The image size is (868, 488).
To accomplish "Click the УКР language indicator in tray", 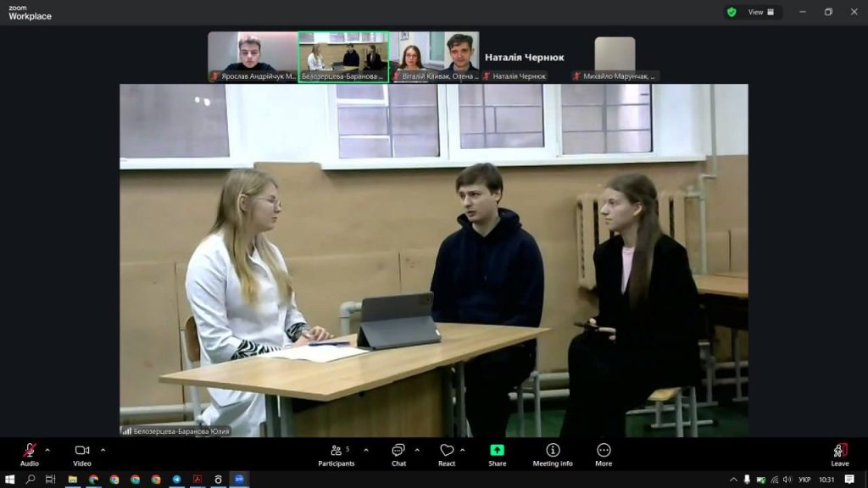I will [804, 480].
